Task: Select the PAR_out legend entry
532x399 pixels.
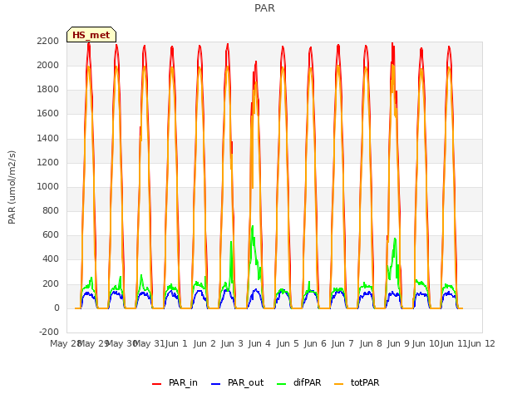Action: tap(237, 382)
